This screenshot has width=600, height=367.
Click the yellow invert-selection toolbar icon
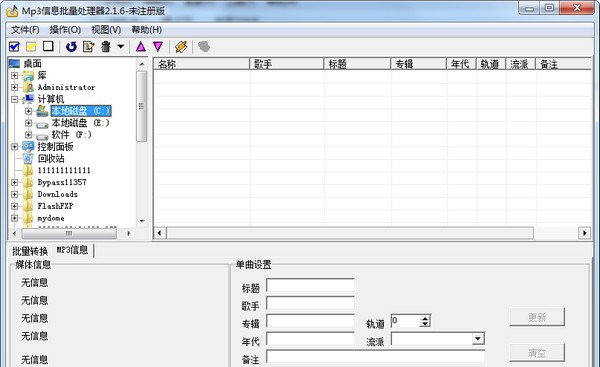coord(31,47)
